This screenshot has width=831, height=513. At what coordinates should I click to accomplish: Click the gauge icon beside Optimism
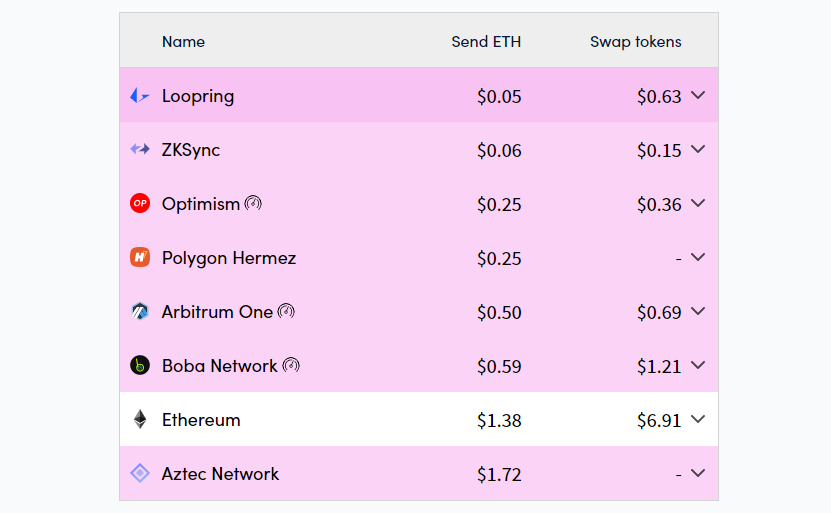click(x=253, y=204)
